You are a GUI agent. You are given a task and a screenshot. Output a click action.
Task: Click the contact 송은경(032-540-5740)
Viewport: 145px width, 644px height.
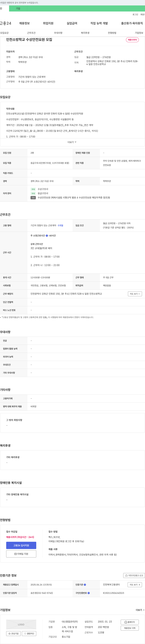[x=42, y=593]
